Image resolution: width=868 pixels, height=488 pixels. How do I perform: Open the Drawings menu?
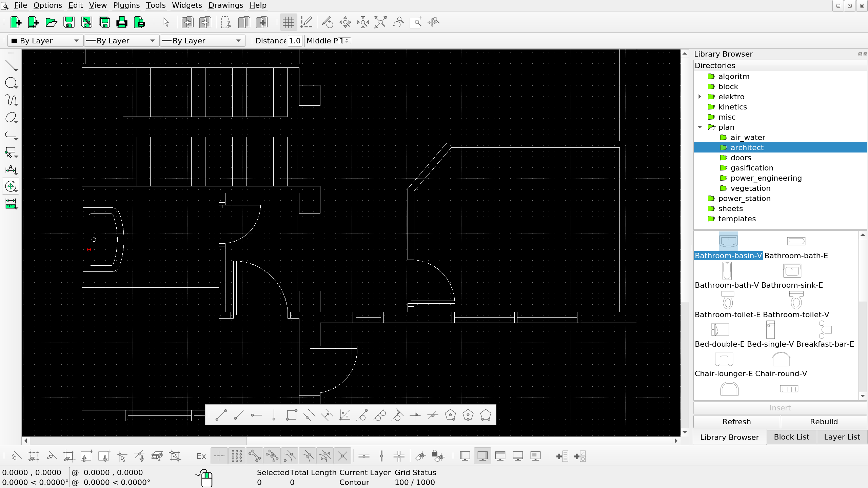click(225, 5)
